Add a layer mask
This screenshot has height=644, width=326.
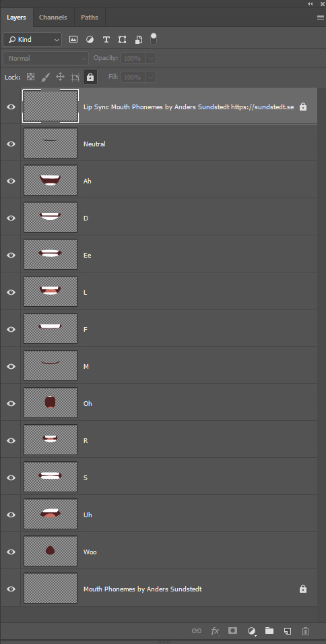point(233,631)
